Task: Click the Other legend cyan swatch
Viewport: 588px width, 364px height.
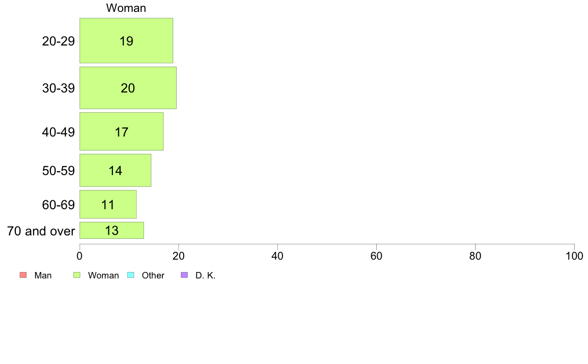Action: pos(131,275)
